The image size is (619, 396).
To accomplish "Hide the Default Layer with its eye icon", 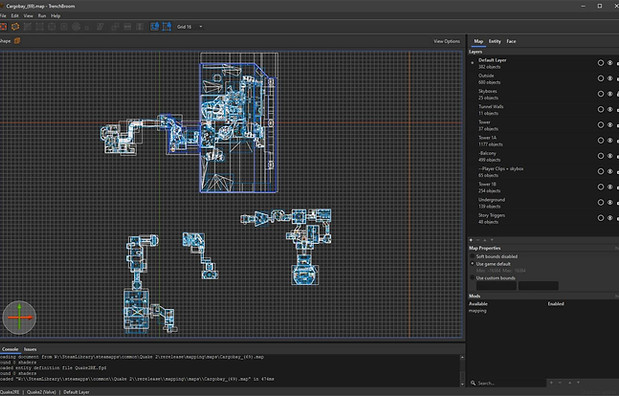I will (x=610, y=63).
